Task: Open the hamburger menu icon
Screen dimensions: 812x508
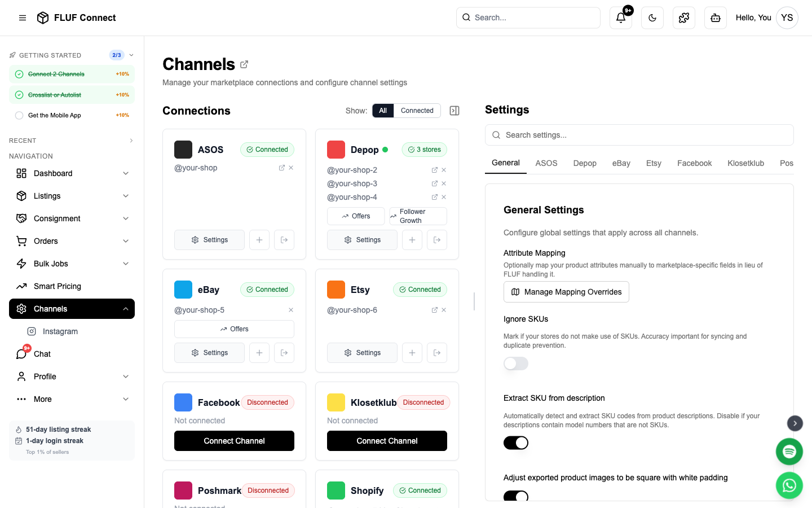Action: pyautogui.click(x=23, y=17)
